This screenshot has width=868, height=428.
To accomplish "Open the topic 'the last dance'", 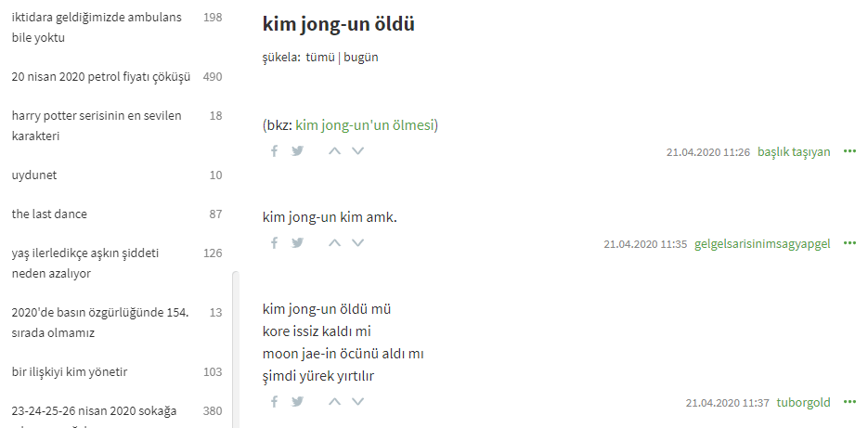I will pos(49,214).
